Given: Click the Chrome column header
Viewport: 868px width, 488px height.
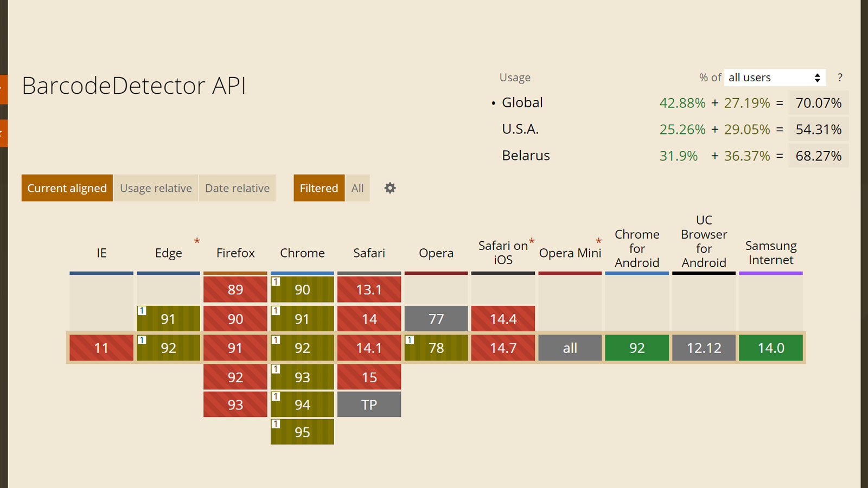Looking at the screenshot, I should [x=302, y=253].
